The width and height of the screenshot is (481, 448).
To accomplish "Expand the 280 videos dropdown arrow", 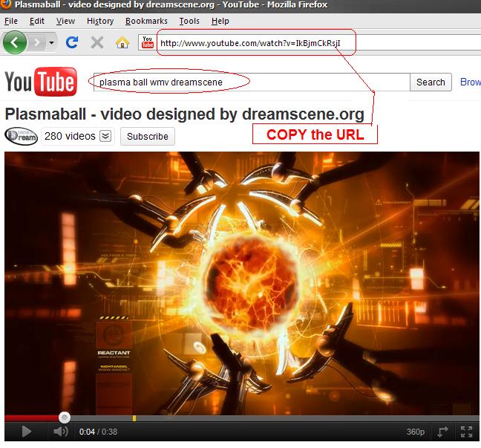I will (x=105, y=136).
